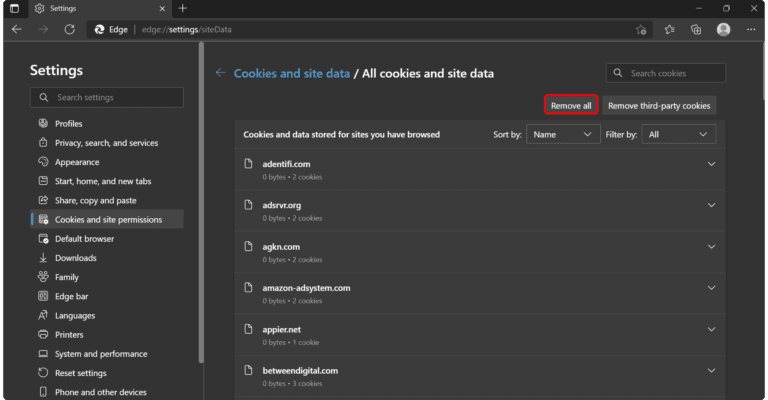768x400 pixels.
Task: Expand the amazon-adsystem.com entry
Action: (712, 288)
